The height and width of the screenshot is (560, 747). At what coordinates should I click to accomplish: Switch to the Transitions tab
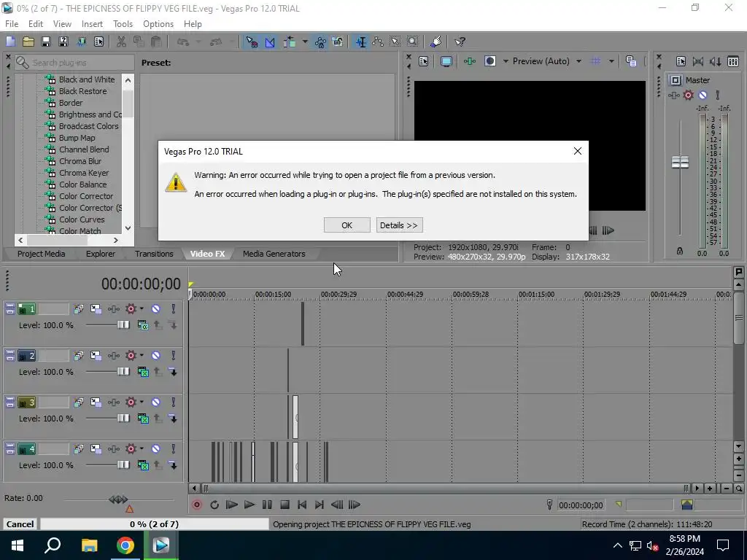(154, 254)
